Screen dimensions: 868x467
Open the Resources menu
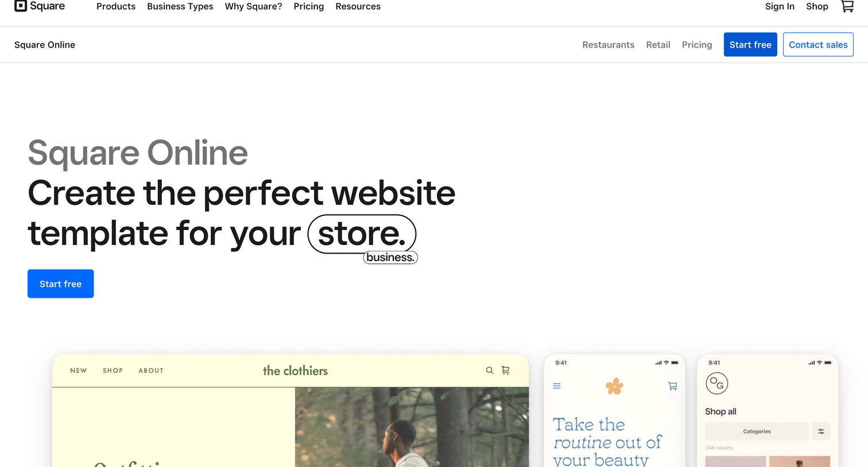[x=358, y=6]
